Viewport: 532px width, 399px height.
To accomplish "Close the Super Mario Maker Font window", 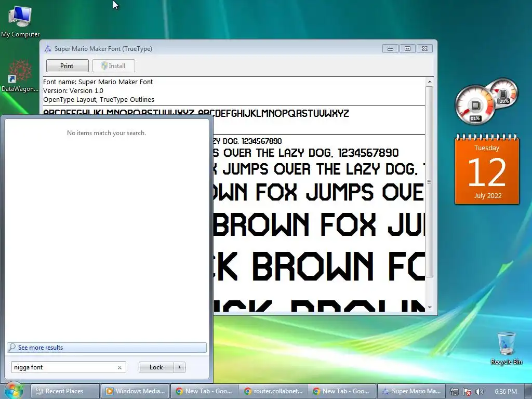I will pos(424,49).
